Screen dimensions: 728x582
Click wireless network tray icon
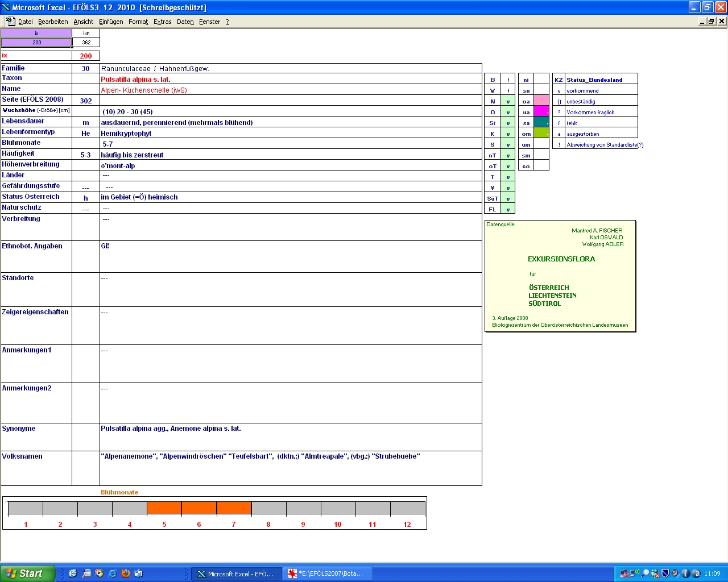coord(635,573)
